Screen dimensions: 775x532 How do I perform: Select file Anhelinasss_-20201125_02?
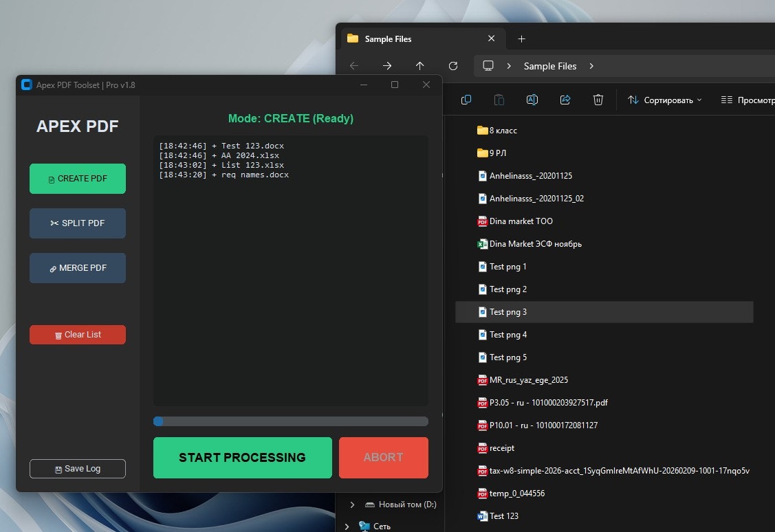pos(604,199)
